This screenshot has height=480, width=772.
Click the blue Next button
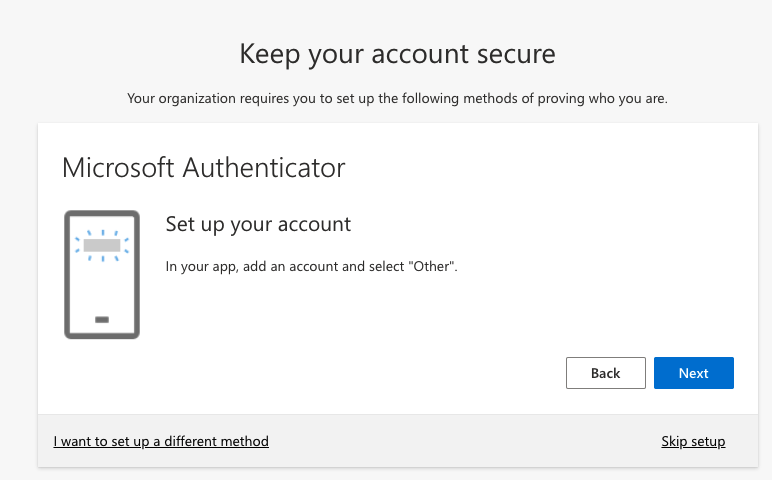(693, 373)
